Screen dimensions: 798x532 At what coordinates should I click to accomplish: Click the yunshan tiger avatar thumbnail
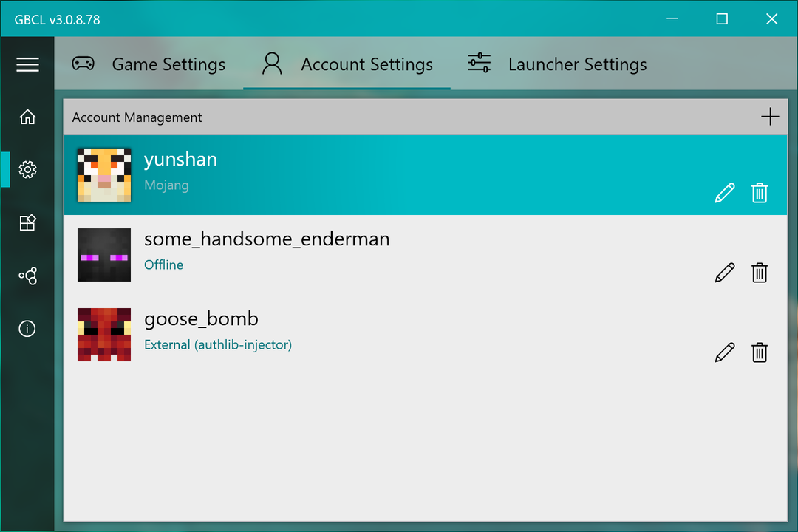(x=104, y=175)
